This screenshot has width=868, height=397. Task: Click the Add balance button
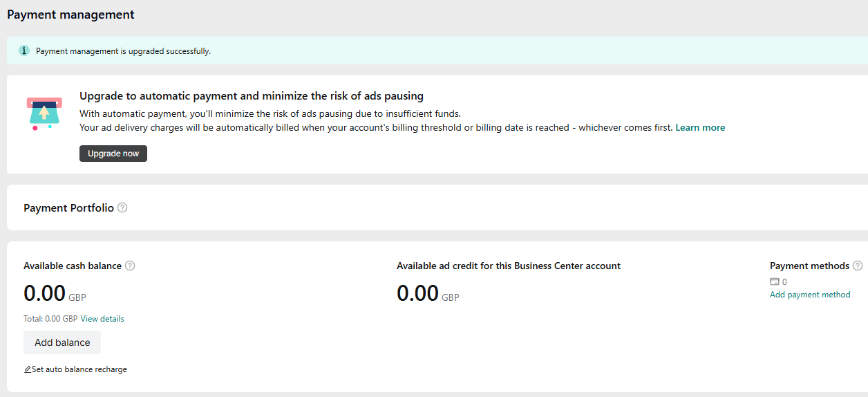62,342
